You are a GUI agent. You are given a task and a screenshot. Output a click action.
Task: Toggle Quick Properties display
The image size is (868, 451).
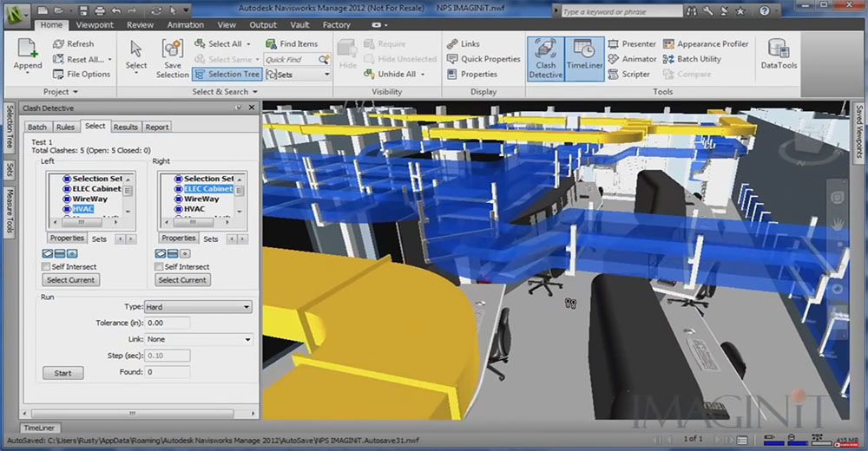click(x=483, y=59)
